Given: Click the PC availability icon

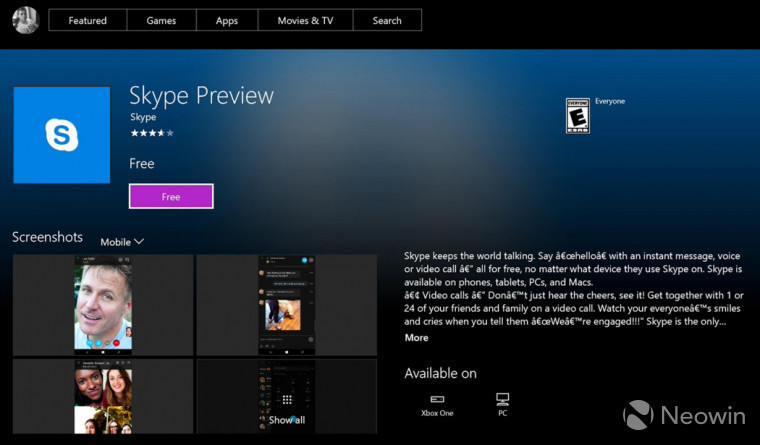Looking at the screenshot, I should pos(503,405).
